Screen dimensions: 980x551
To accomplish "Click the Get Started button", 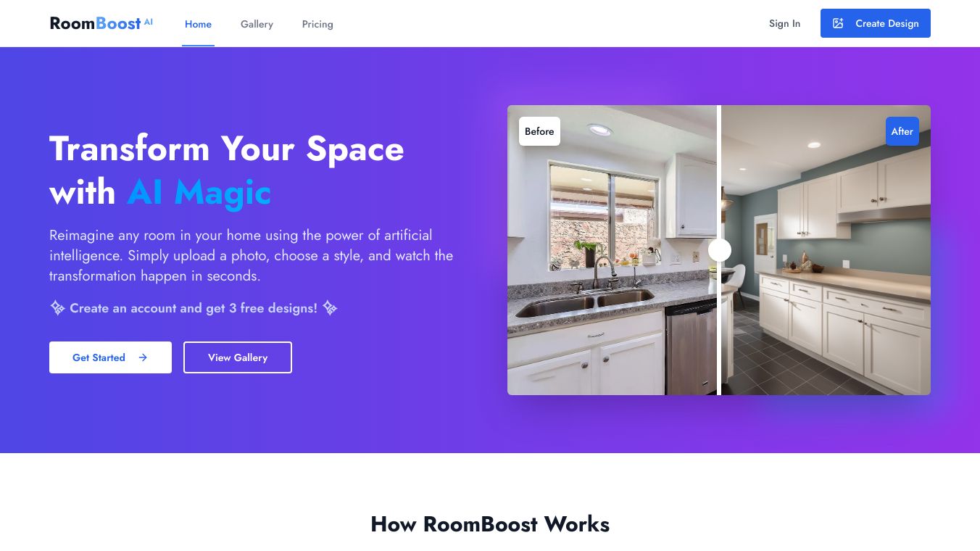I will pyautogui.click(x=110, y=357).
